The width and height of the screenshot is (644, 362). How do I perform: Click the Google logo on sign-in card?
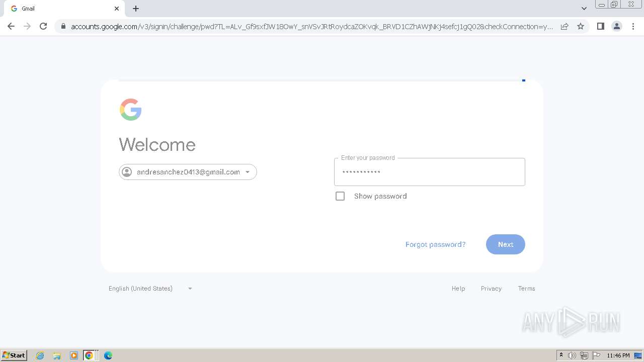click(131, 110)
